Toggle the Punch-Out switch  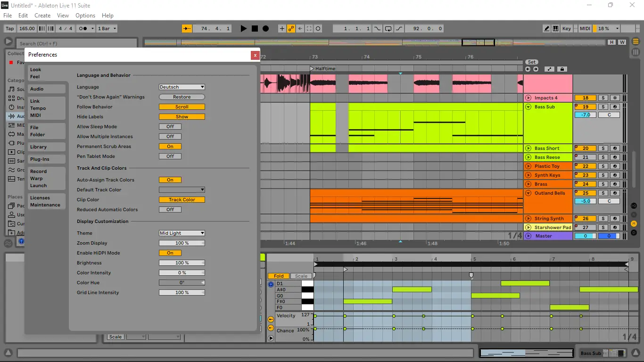[399, 29]
